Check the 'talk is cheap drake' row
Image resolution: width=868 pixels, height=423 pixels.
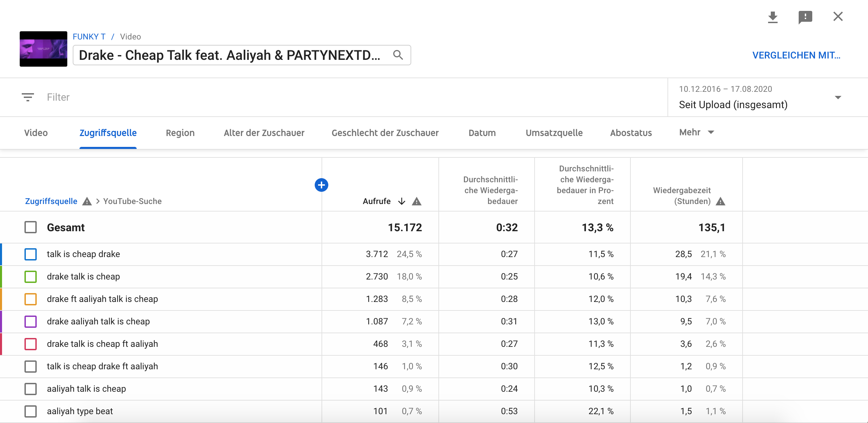(31, 254)
